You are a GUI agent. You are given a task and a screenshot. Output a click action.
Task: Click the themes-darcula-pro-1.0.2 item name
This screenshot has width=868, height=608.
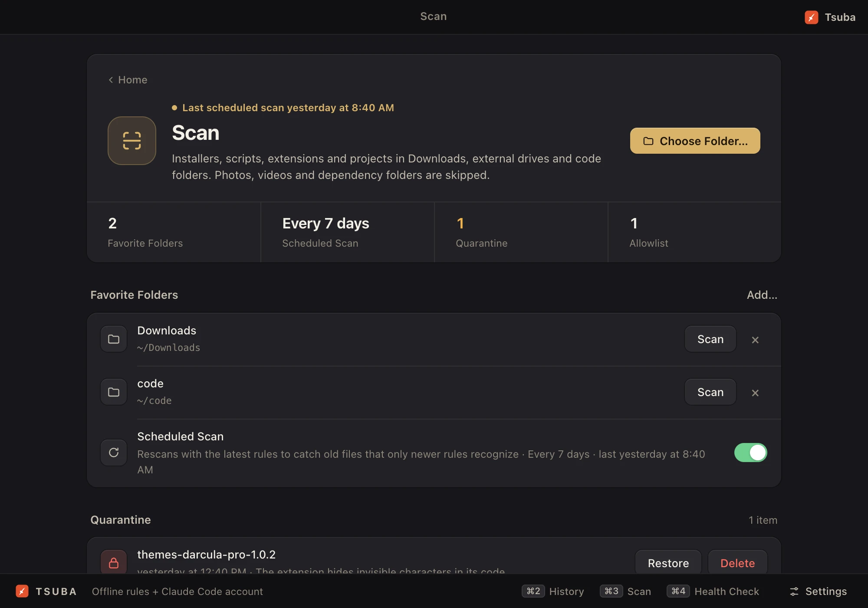pyautogui.click(x=206, y=555)
